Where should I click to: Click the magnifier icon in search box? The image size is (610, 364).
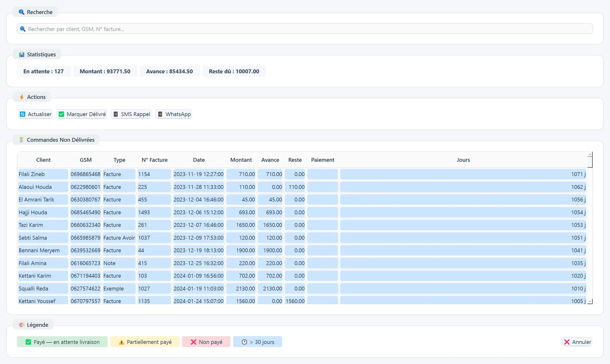point(23,29)
